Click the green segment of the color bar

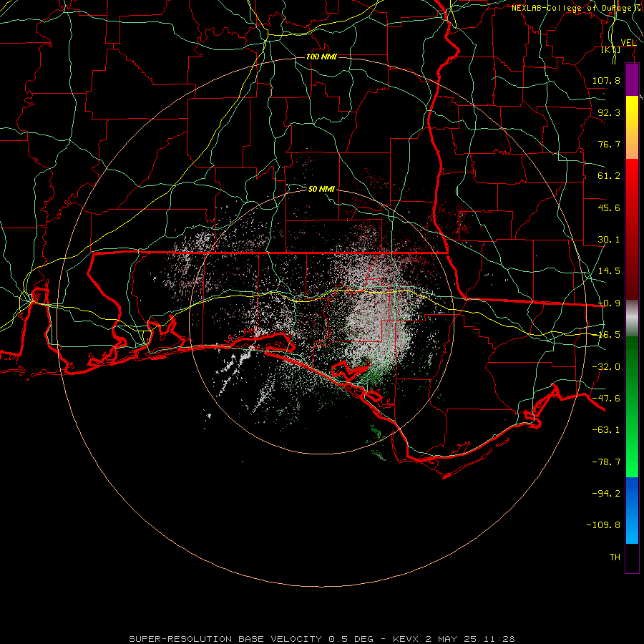tap(632, 406)
